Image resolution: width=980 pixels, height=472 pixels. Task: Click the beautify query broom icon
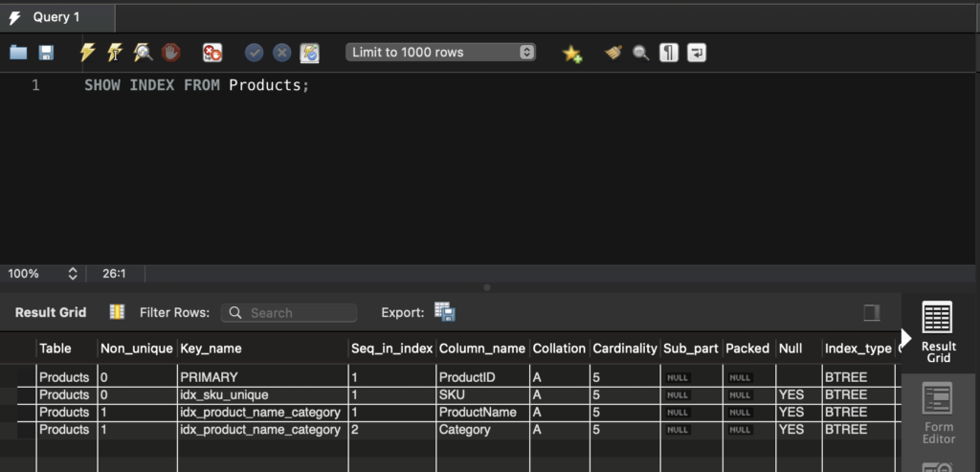click(613, 53)
